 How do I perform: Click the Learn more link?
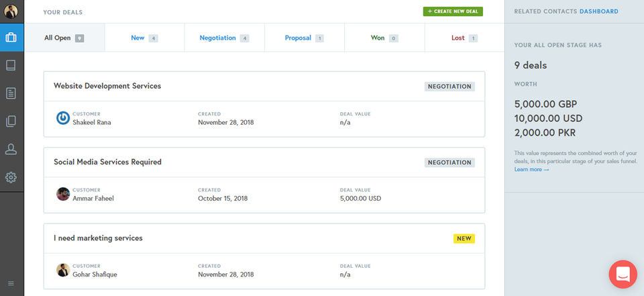click(x=531, y=169)
